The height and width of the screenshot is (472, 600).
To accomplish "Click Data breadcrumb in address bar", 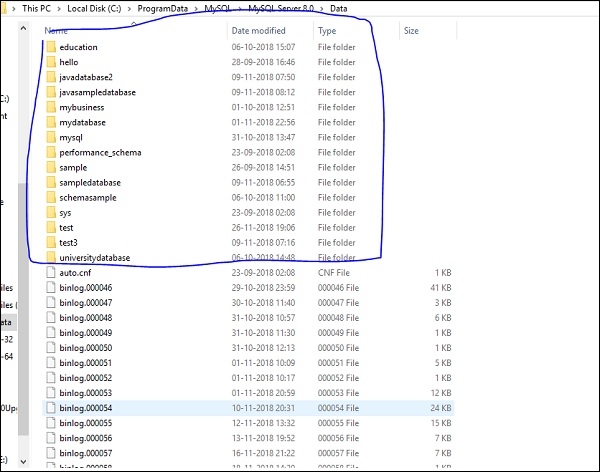I will pos(339,8).
